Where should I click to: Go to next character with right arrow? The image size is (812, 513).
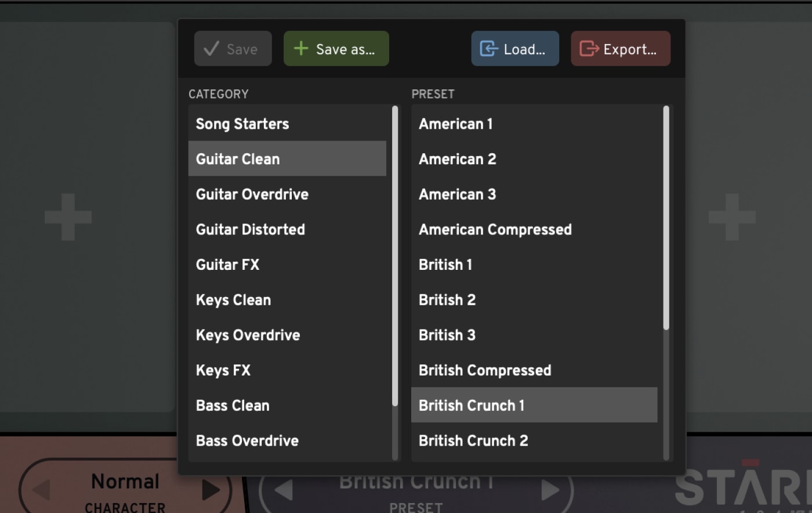coord(211,490)
